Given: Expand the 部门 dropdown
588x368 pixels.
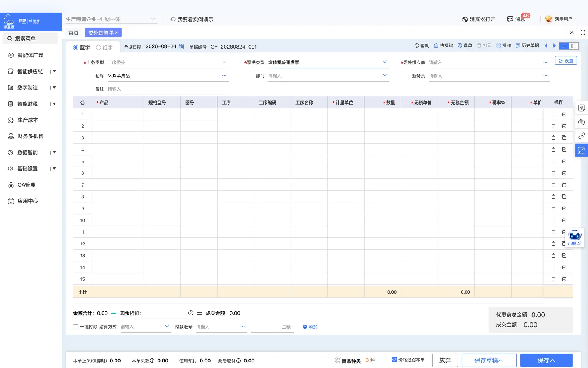Looking at the screenshot, I should coord(385,75).
